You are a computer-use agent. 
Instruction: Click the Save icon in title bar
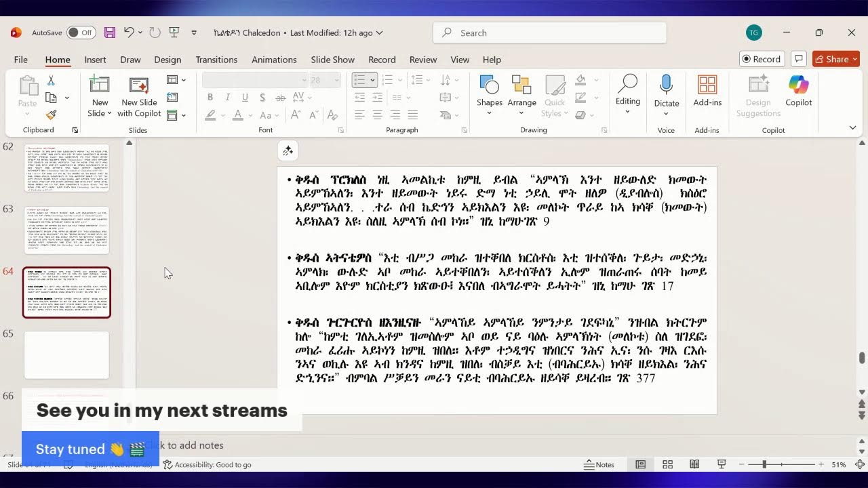tap(110, 33)
